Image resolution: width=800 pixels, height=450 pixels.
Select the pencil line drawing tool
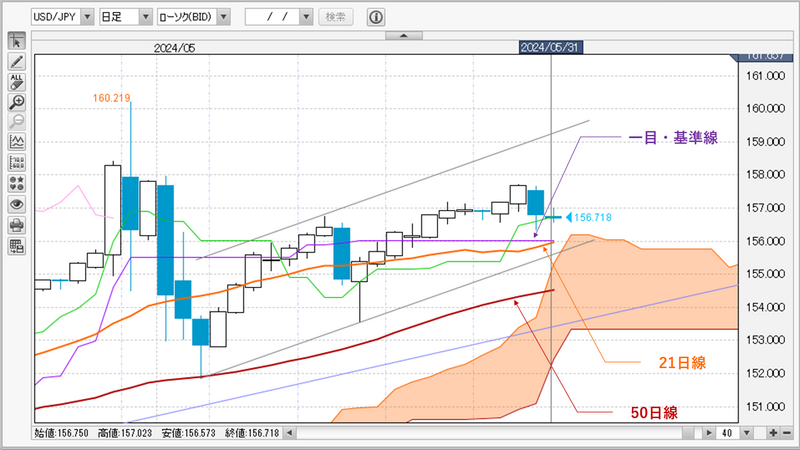16,62
